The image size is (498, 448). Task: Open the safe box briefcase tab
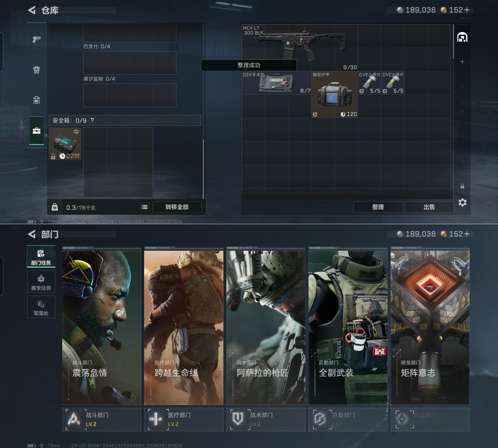click(37, 131)
